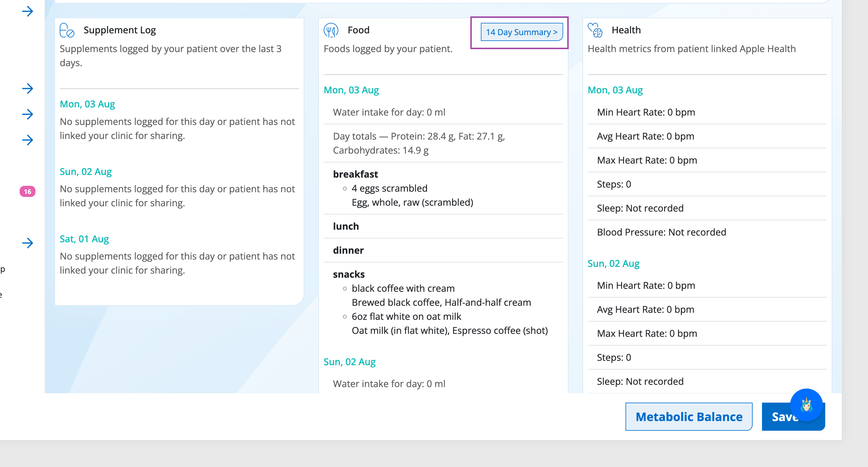
Task: Click the sidebar arrow below the 16 badge
Action: 28,243
